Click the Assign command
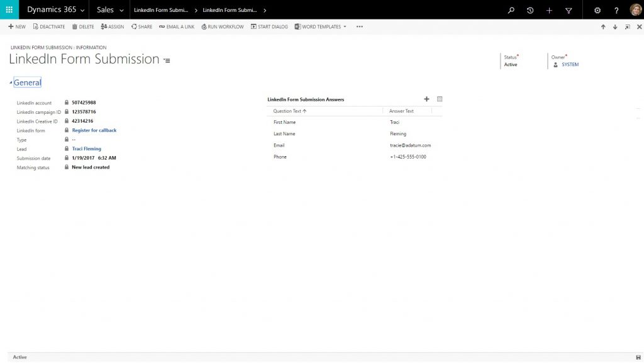This screenshot has width=644, height=363. pos(112,26)
